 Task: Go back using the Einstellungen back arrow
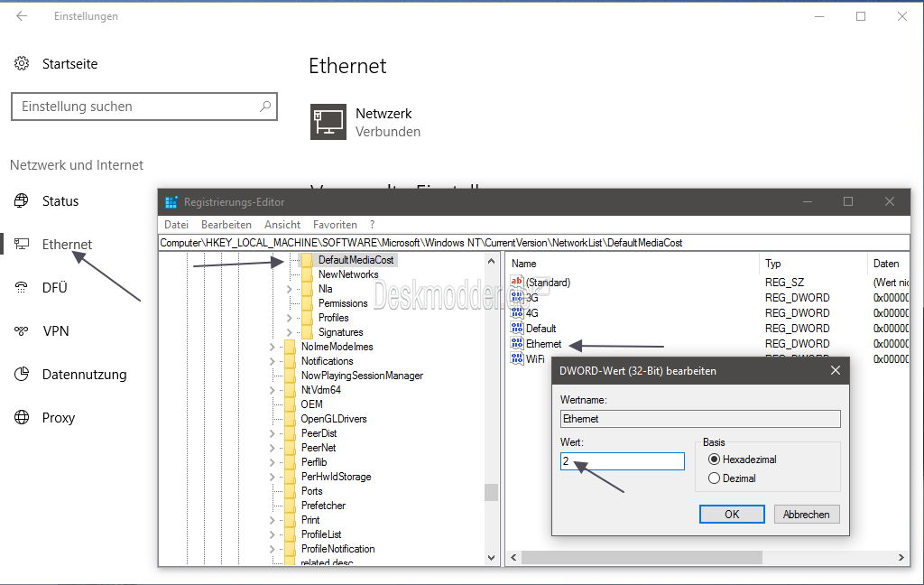point(22,16)
